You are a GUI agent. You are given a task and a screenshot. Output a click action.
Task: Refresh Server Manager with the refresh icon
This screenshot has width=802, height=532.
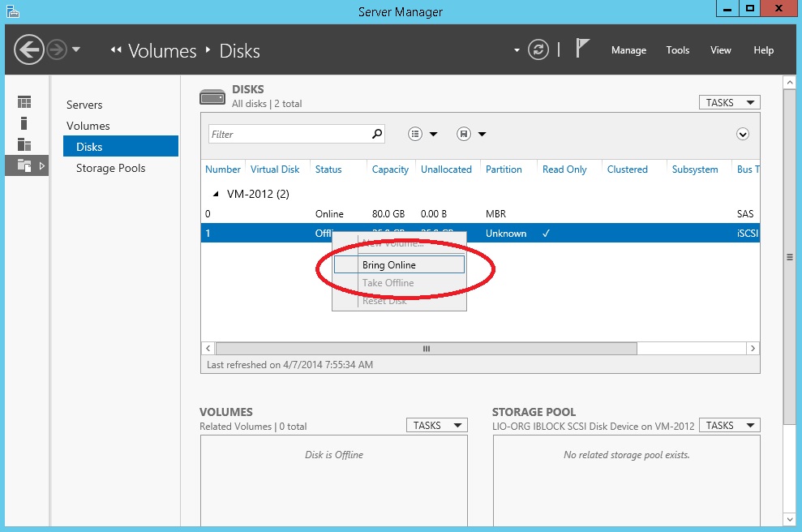pos(538,49)
